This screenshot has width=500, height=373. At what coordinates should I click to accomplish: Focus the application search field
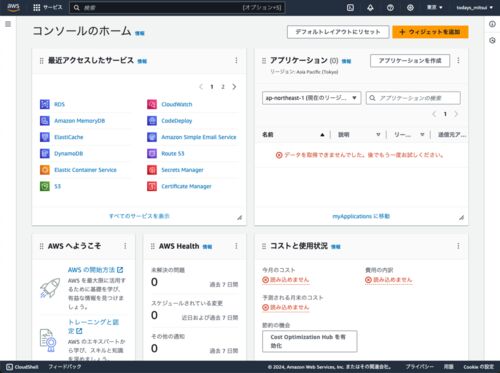click(x=413, y=98)
